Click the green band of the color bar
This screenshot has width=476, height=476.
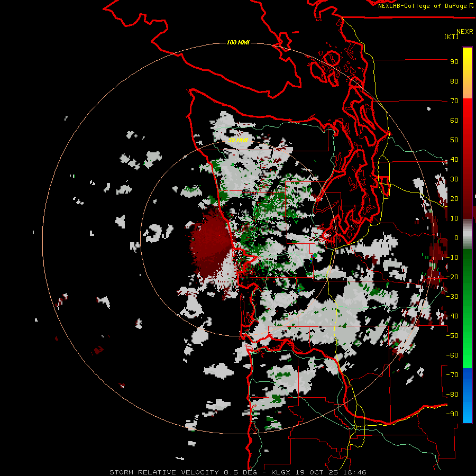coord(467,308)
